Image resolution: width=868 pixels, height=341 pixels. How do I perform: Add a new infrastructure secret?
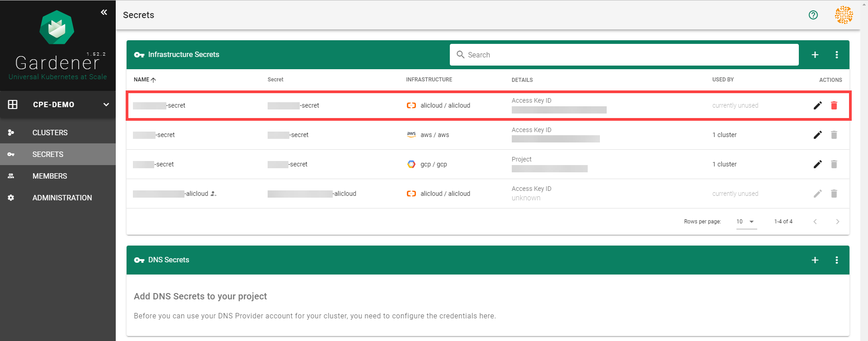tap(815, 55)
